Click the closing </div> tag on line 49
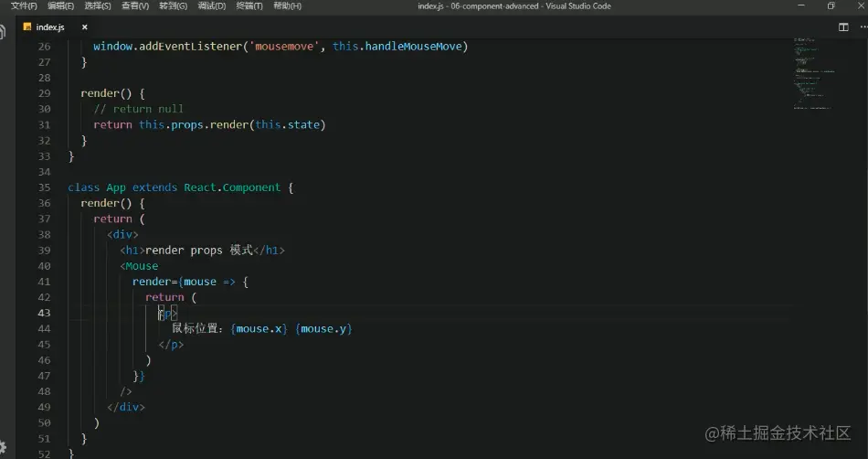This screenshot has height=459, width=868. [x=126, y=407]
